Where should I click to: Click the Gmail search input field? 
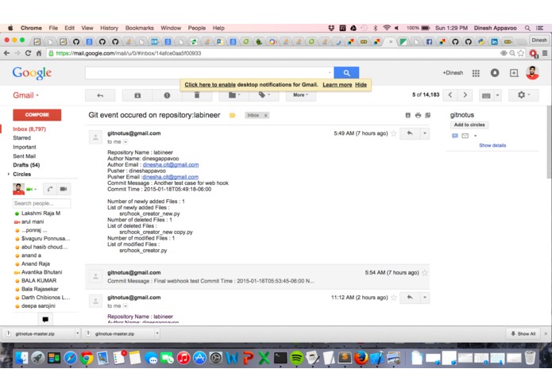209,73
